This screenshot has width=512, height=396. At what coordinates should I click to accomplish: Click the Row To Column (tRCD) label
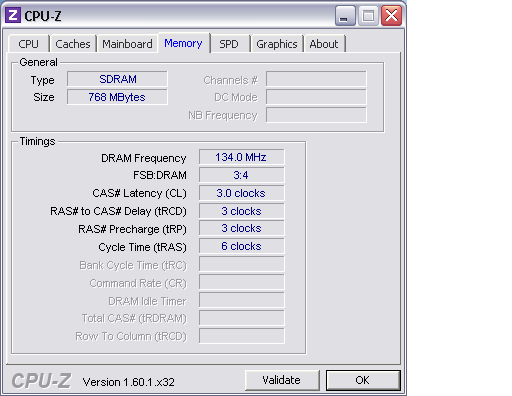click(x=131, y=336)
